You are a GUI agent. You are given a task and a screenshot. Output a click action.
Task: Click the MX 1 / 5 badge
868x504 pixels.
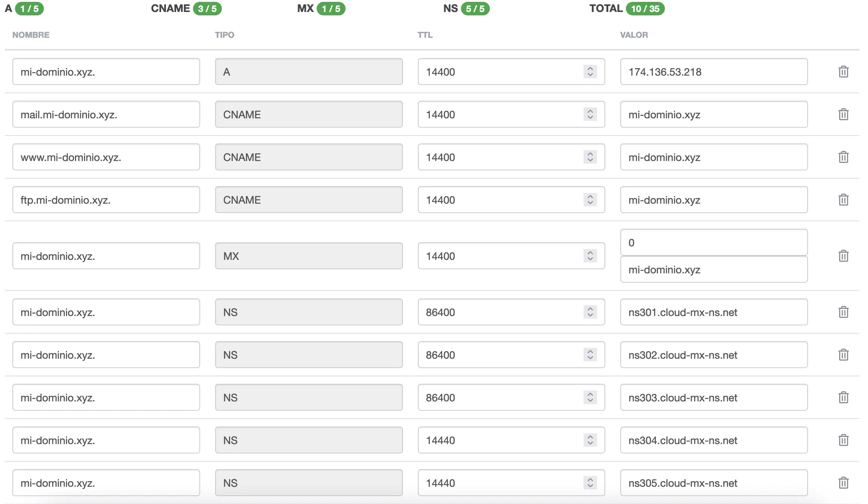331,9
